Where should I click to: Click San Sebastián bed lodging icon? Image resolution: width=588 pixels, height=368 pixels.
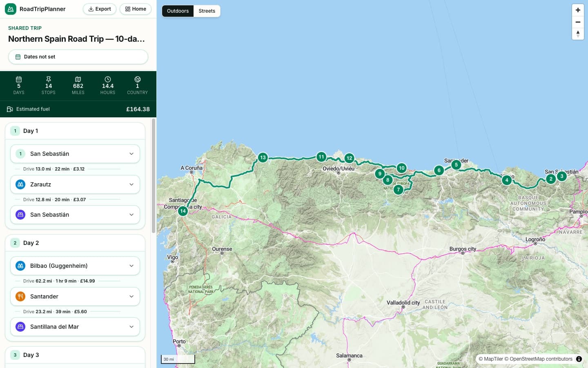pyautogui.click(x=20, y=215)
